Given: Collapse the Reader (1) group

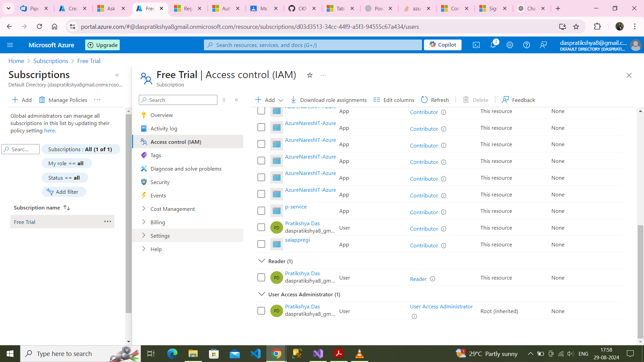Looking at the screenshot, I should point(261,261).
